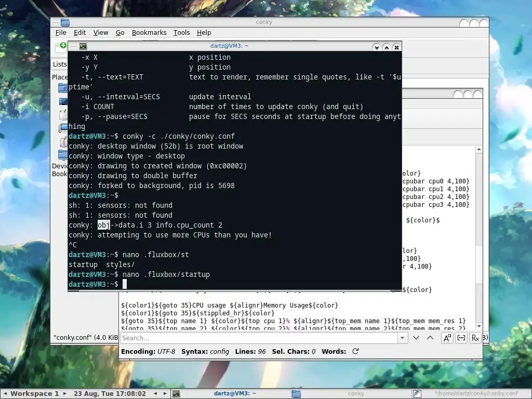Image resolution: width=532 pixels, height=399 pixels.
Task: Click the terminal window title dartz@VM3: ~
Action: click(x=229, y=46)
